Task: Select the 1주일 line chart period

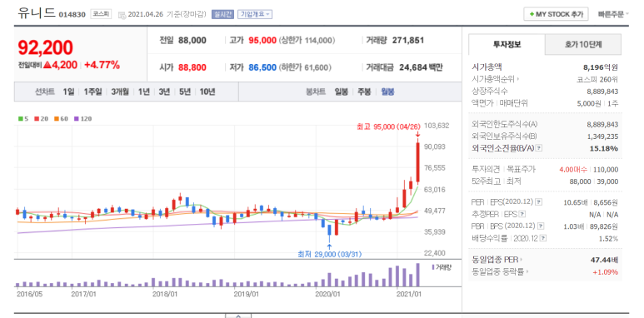Action: tap(92, 92)
